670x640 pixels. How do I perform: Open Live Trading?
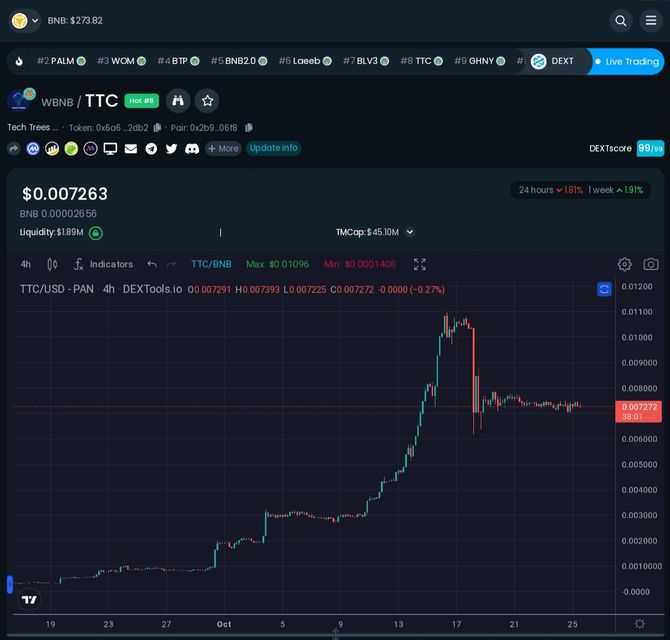pyautogui.click(x=627, y=62)
